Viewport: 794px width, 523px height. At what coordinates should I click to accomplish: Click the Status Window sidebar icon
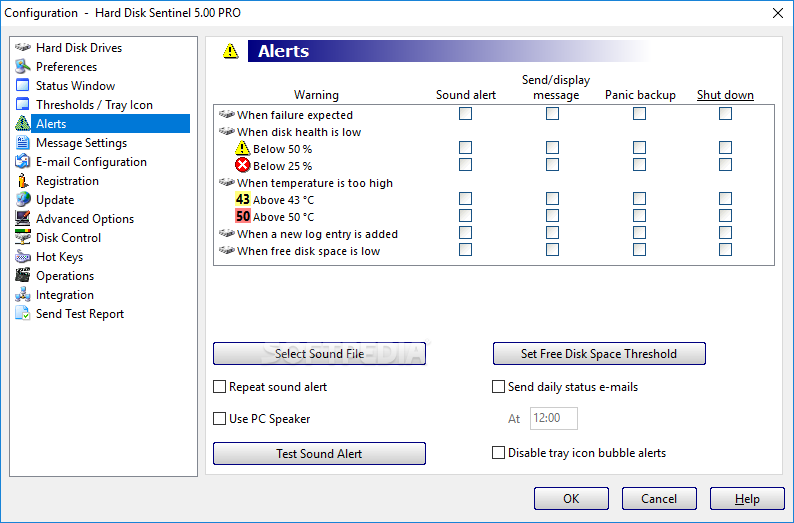click(x=23, y=85)
